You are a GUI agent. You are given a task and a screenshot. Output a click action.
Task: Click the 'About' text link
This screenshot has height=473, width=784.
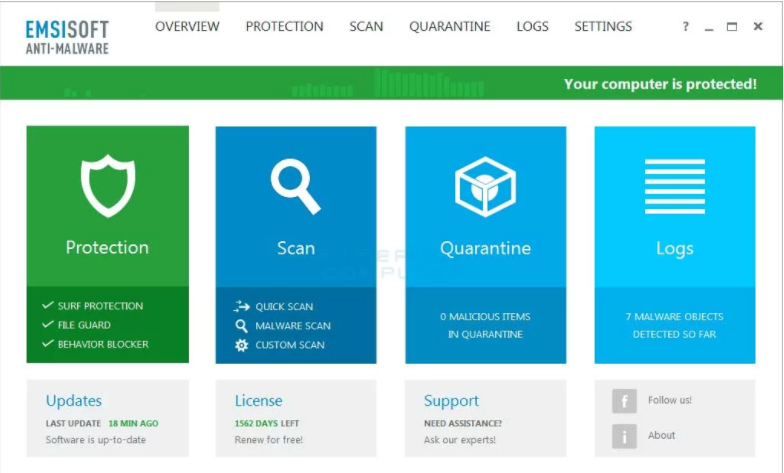[x=661, y=436]
